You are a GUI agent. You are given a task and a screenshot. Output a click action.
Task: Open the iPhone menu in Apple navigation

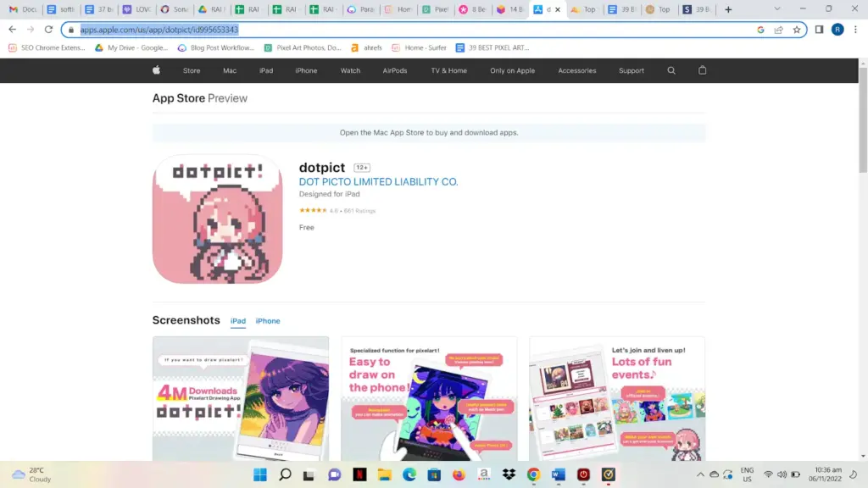click(x=306, y=70)
